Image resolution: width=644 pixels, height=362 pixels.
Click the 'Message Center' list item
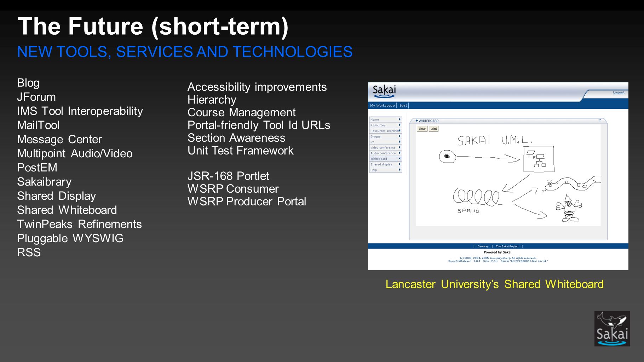(59, 140)
